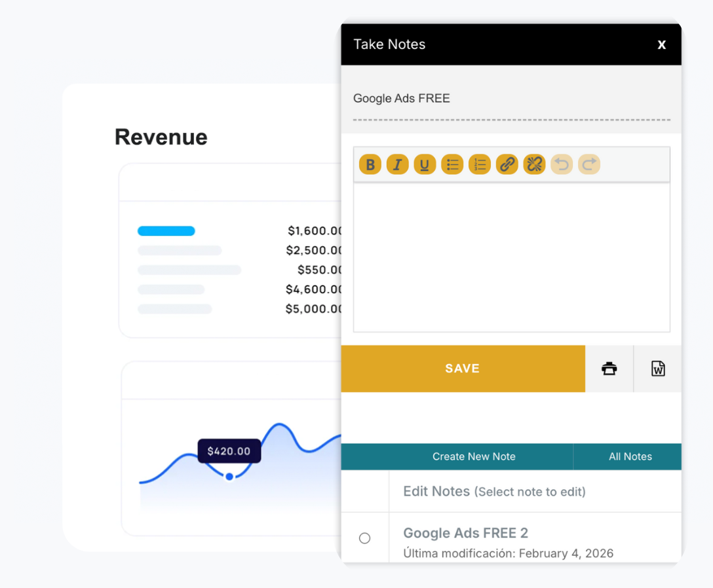Switch to All Notes tab

630,456
